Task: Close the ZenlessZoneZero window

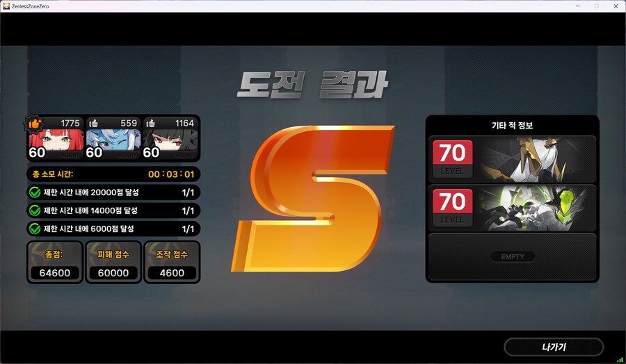Action: pyautogui.click(x=616, y=6)
